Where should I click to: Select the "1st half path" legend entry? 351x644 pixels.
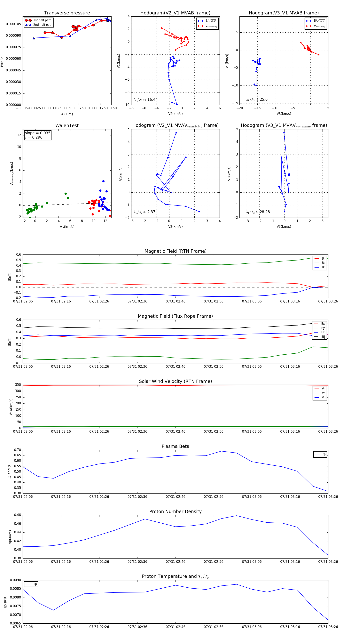pyautogui.click(x=39, y=20)
